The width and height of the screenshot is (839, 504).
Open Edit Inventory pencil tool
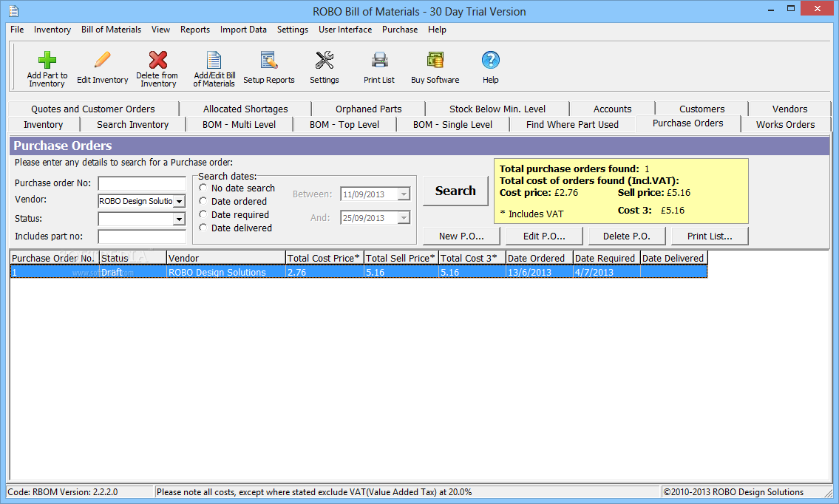pos(102,59)
